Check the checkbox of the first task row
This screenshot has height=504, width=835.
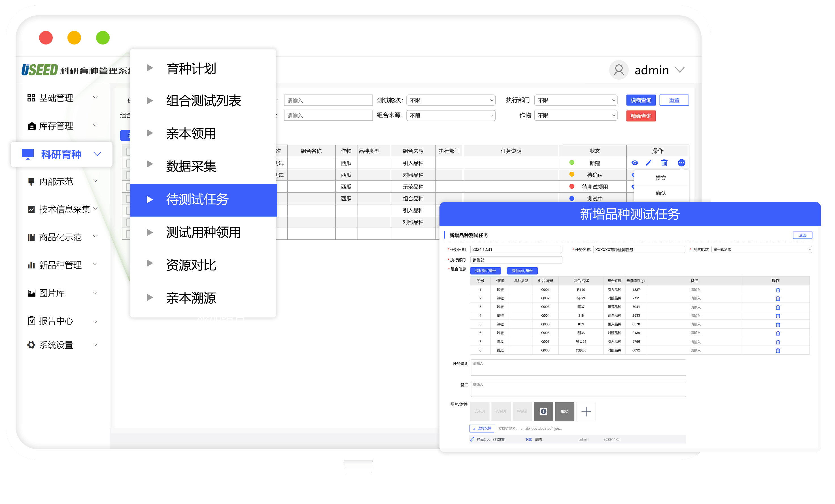(x=127, y=163)
